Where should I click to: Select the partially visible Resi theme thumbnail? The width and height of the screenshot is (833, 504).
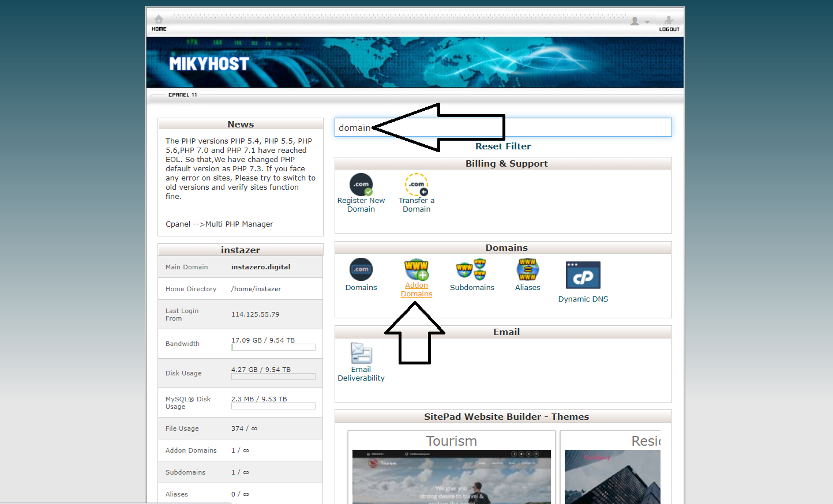point(613,476)
